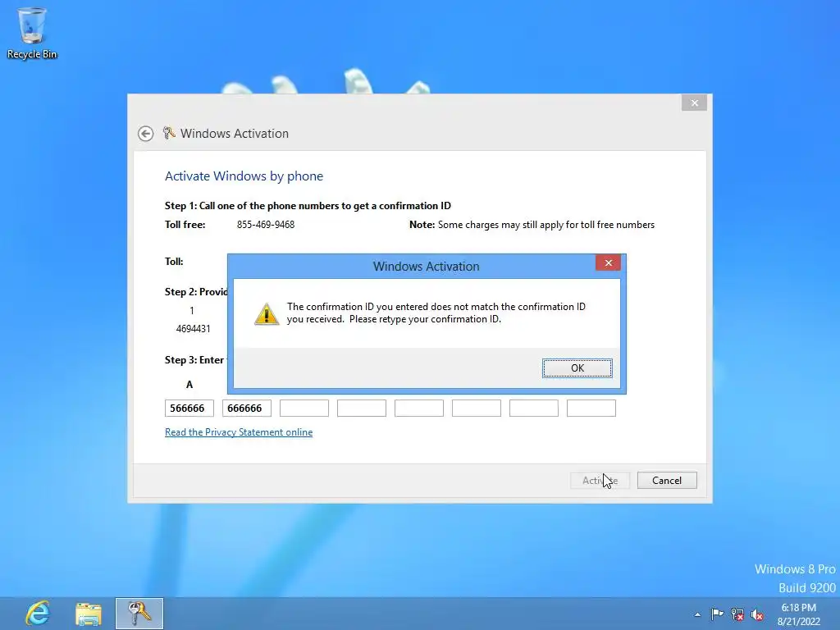Viewport: 840px width, 630px height.
Task: Confirm the error message with OK
Action: coord(577,368)
